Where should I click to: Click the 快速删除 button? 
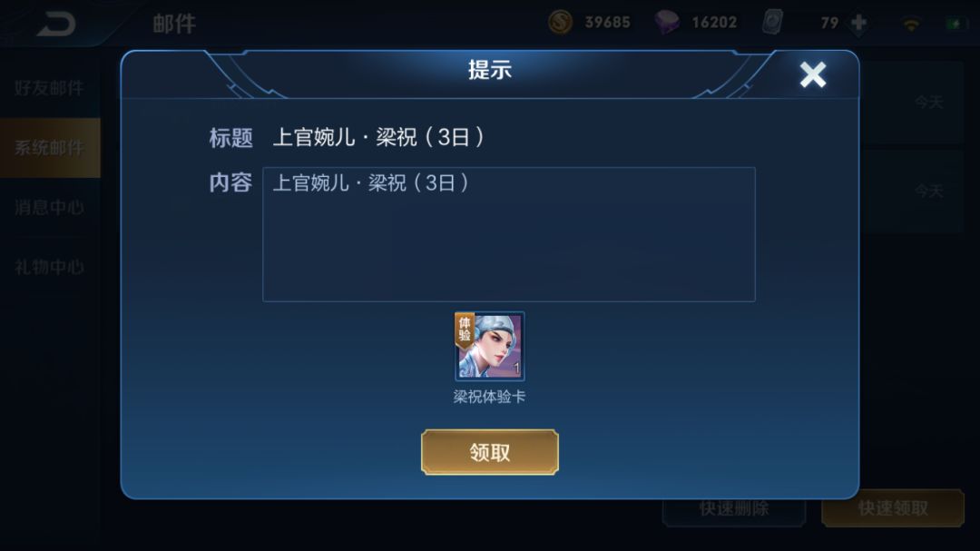[x=734, y=508]
